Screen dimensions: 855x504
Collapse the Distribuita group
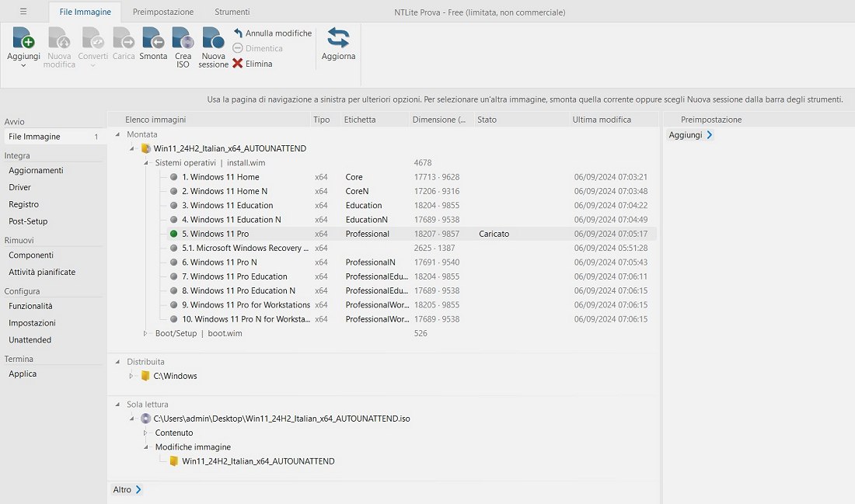click(x=118, y=361)
